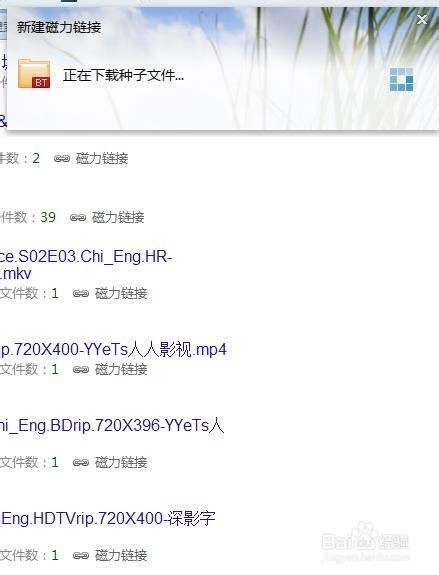Close the 新建磁力链接 dialog
Image resolution: width=439 pixels, height=575 pixels.
point(422,19)
